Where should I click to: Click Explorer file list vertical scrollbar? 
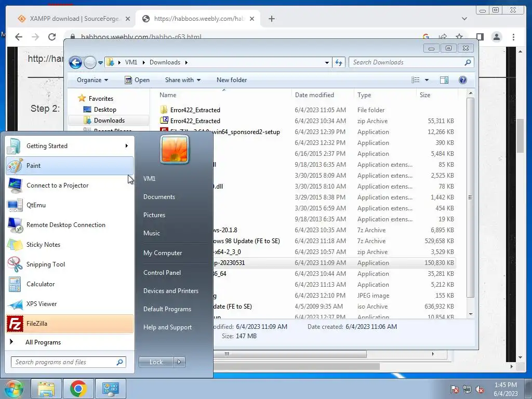tap(470, 197)
